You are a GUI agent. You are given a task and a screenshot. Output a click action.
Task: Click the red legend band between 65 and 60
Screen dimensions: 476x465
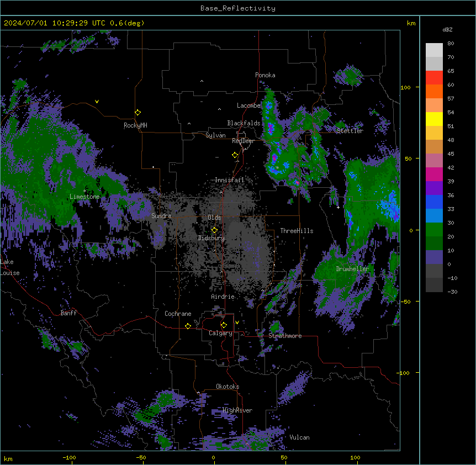(x=434, y=78)
